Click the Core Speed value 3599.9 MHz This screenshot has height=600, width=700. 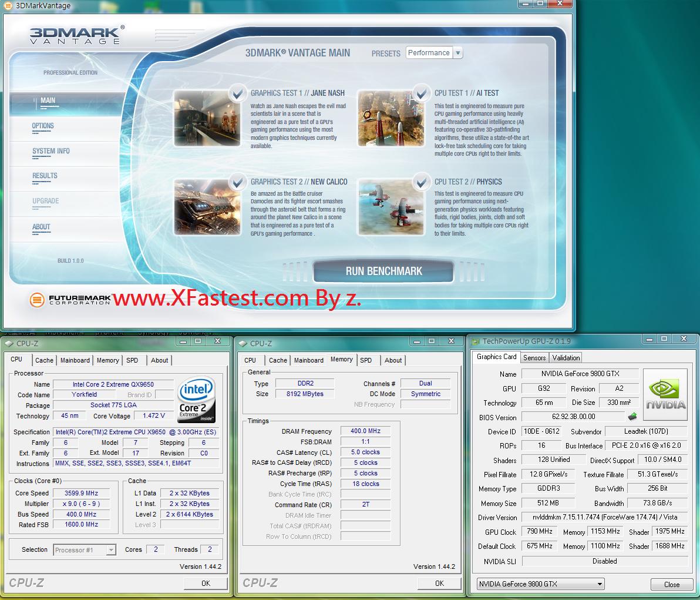(x=81, y=493)
